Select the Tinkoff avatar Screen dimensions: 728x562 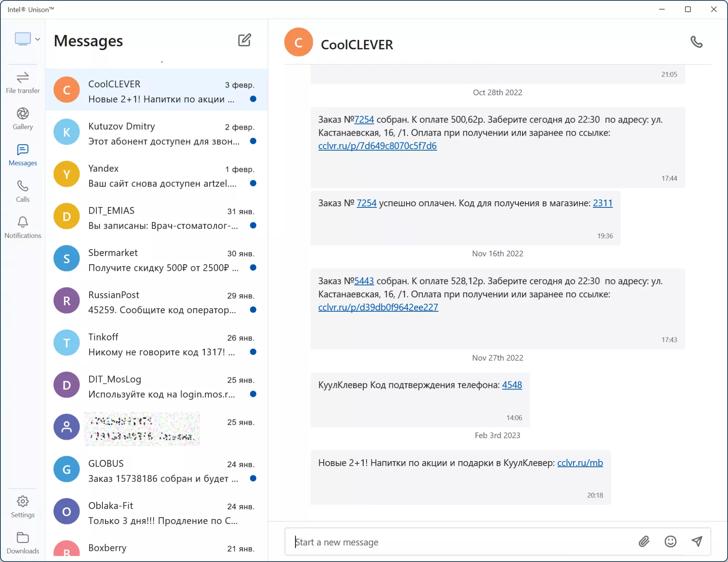point(67,342)
